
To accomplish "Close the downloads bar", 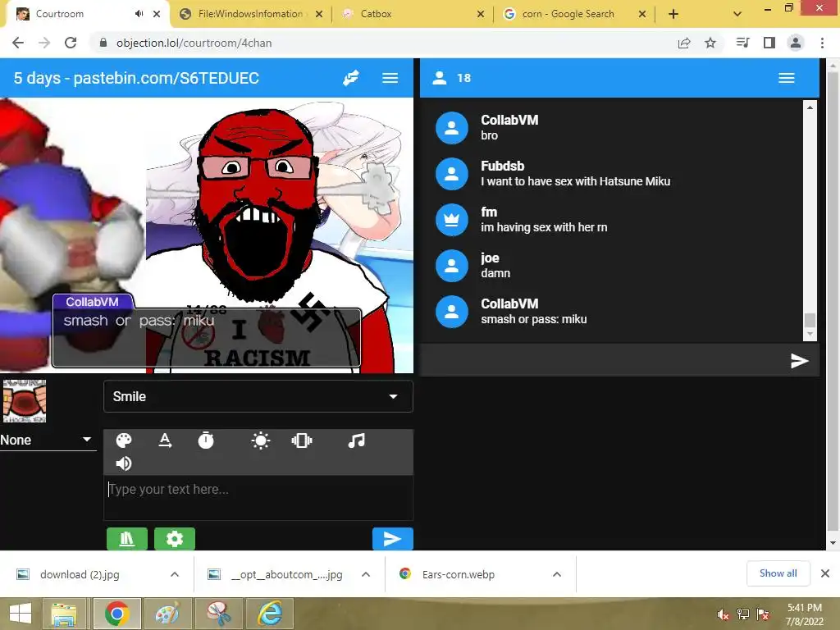I will pos(825,573).
